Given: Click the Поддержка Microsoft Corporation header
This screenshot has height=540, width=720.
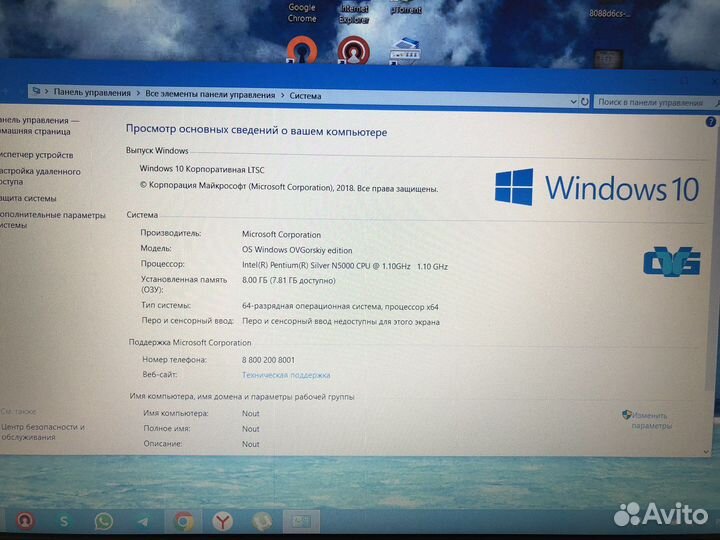Looking at the screenshot, I should coord(190,343).
